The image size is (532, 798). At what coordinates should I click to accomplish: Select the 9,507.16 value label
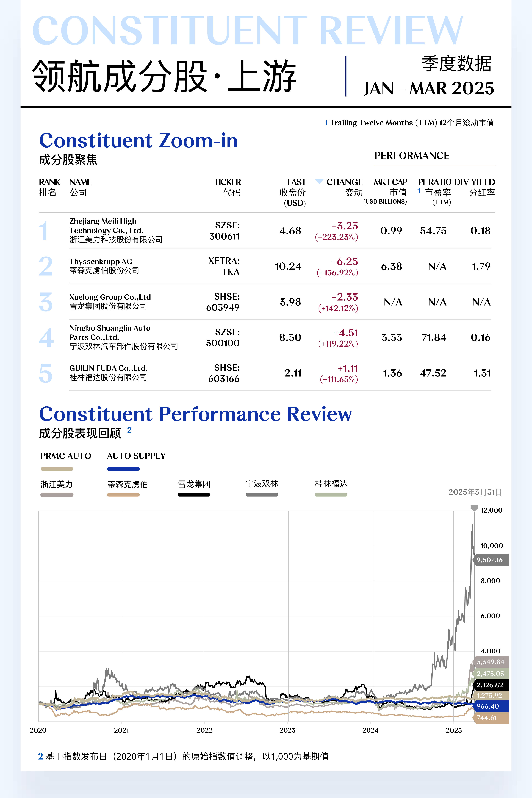[x=490, y=560]
